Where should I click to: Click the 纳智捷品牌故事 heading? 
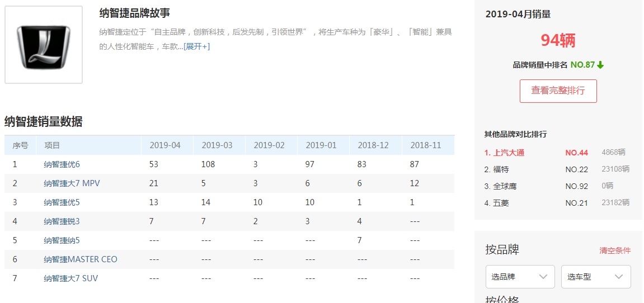point(135,13)
